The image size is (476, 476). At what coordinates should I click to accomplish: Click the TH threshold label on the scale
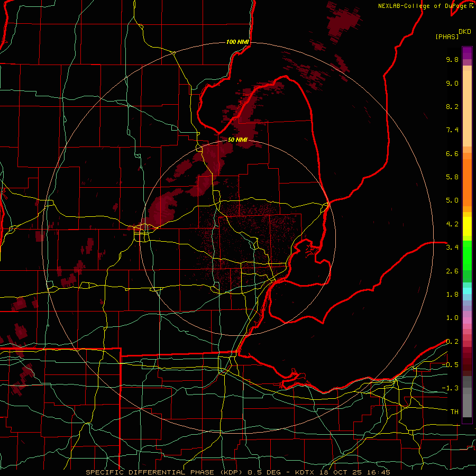pos(454,412)
